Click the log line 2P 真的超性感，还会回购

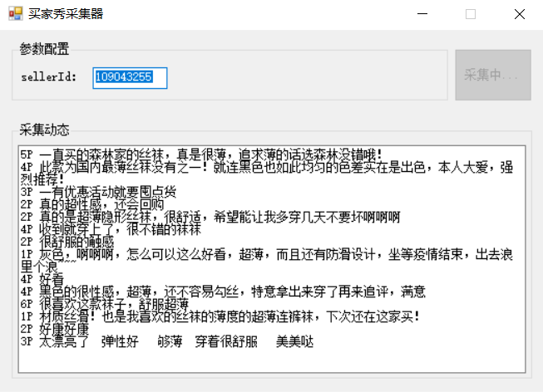point(92,204)
